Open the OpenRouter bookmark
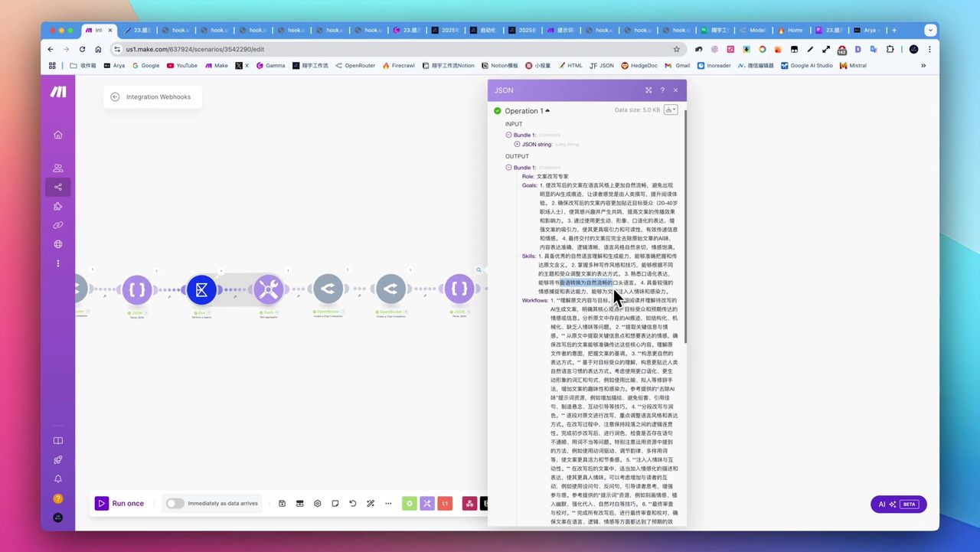 [x=354, y=66]
